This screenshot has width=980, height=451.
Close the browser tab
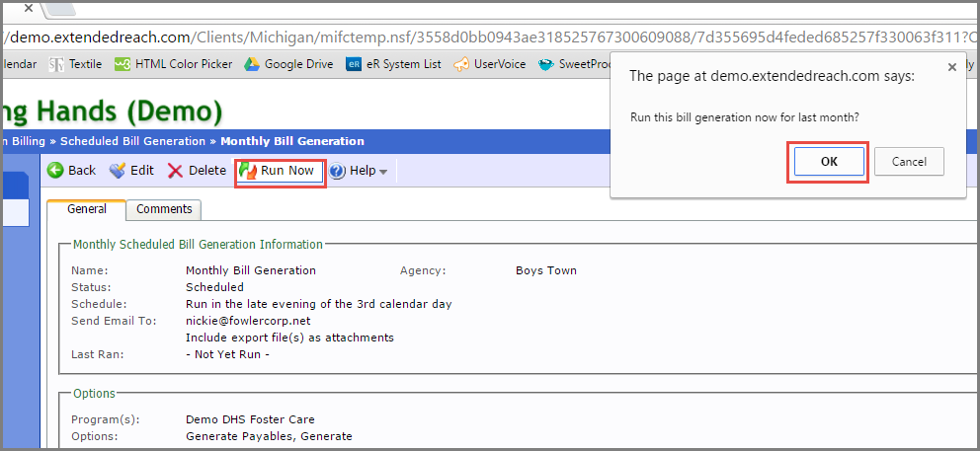tap(28, 8)
